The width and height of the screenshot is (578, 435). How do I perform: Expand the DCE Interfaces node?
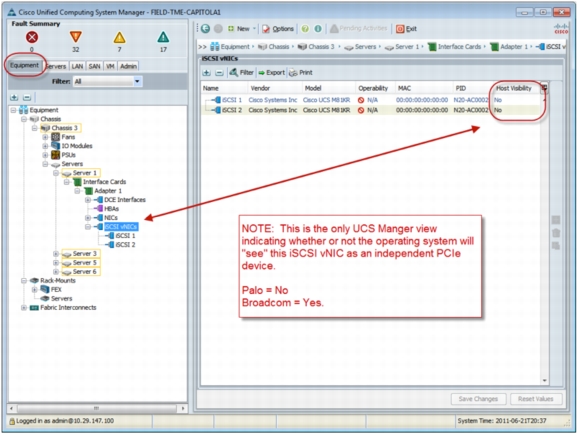click(88, 200)
